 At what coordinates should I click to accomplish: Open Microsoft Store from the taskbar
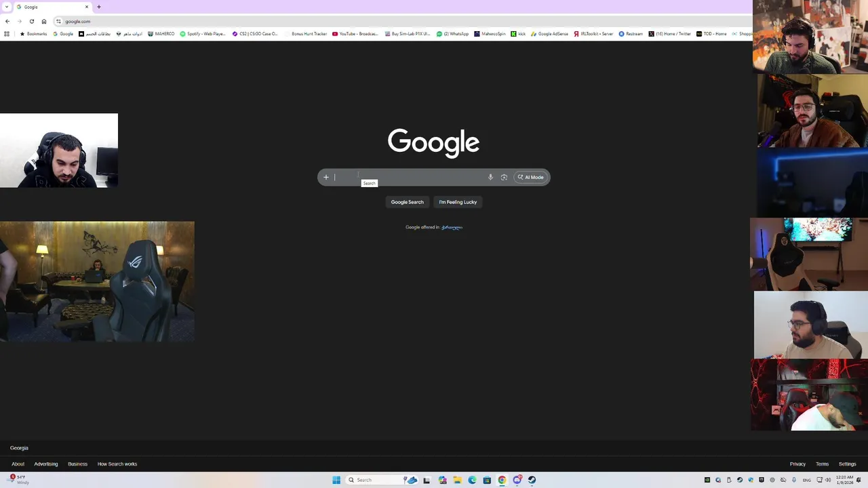(x=487, y=480)
